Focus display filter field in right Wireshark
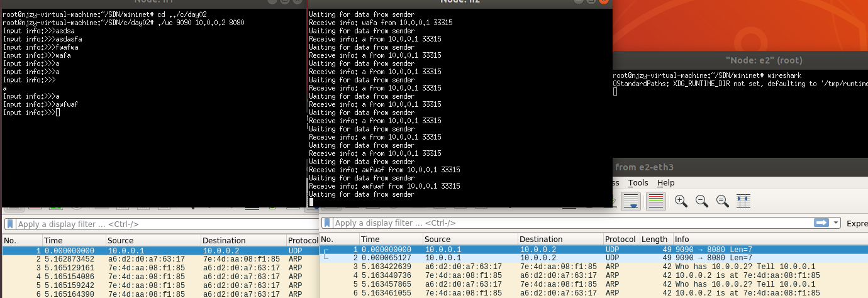Screen dimensions: 868x298 coord(572,223)
